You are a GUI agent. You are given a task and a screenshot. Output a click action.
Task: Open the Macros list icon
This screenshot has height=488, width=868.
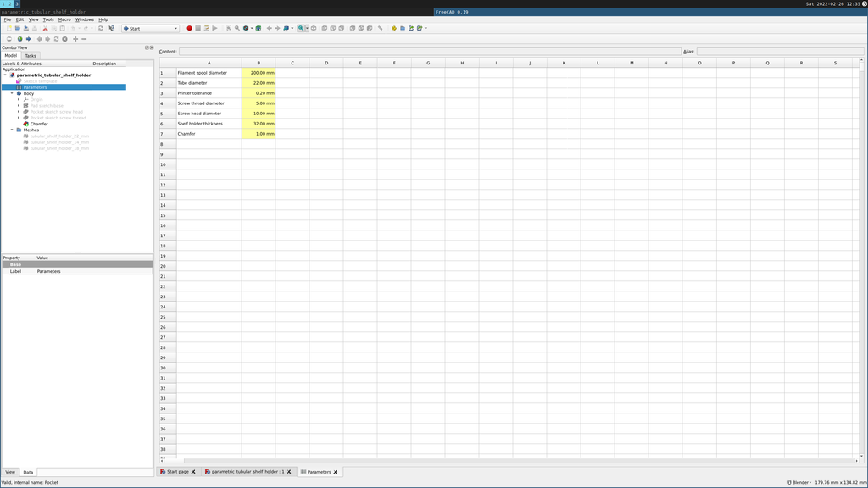pos(207,28)
